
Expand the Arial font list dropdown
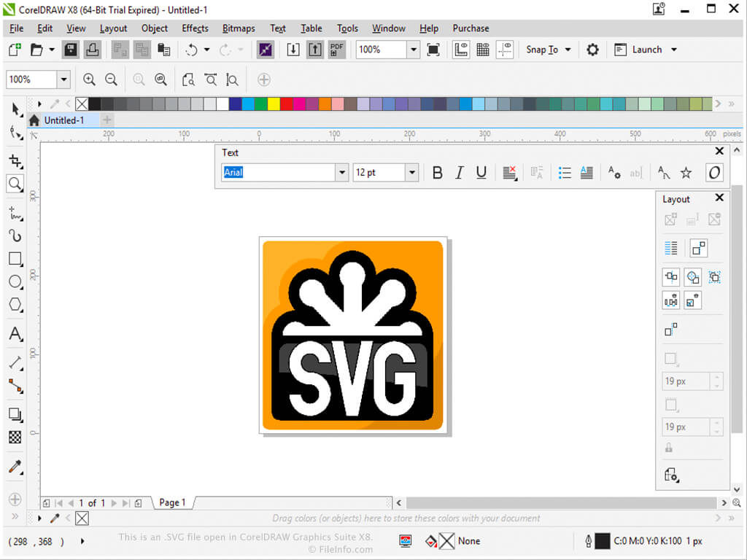pyautogui.click(x=341, y=172)
